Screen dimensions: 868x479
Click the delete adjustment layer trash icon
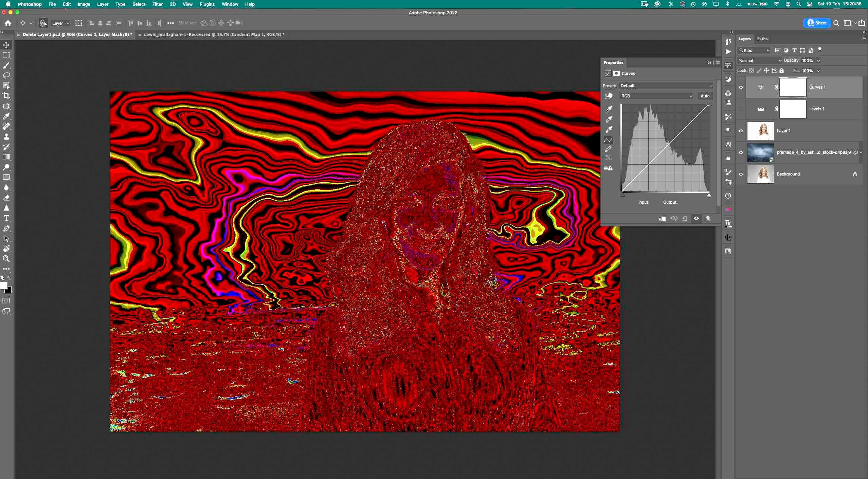coord(708,219)
